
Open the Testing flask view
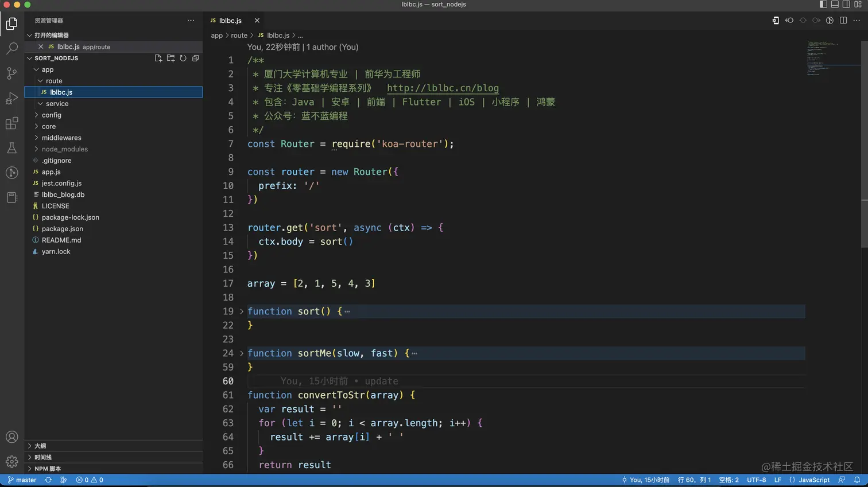click(11, 148)
